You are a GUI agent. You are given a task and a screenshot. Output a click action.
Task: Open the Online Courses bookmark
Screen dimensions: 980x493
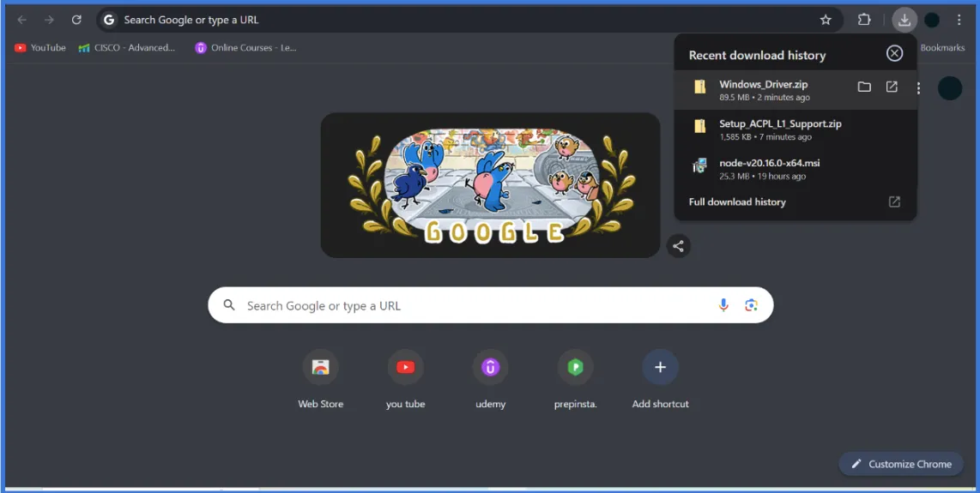pyautogui.click(x=245, y=47)
